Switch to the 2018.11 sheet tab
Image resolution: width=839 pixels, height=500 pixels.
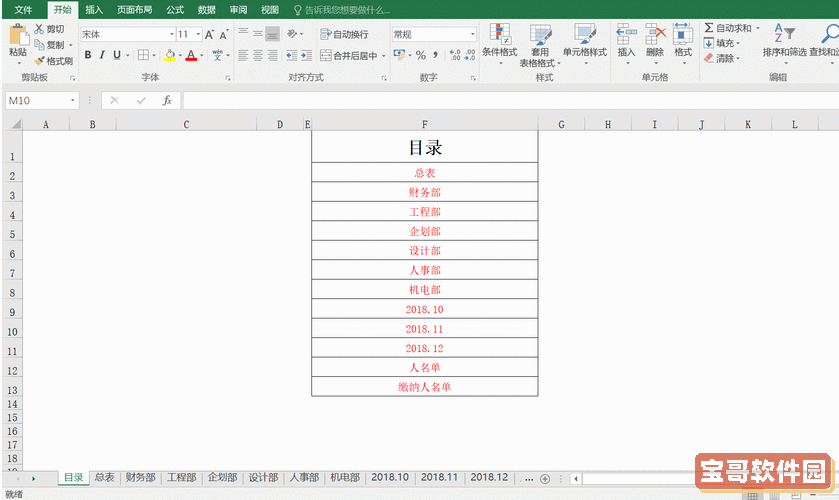(439, 477)
